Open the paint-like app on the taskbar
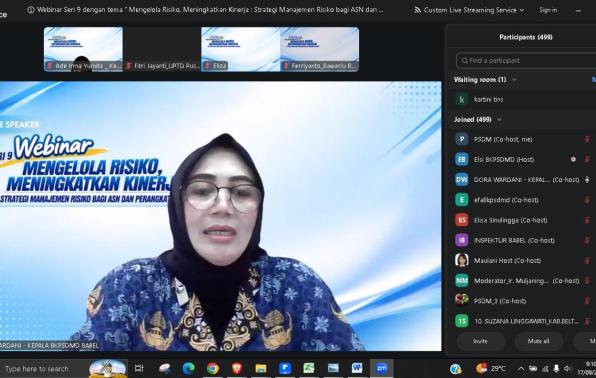This screenshot has height=378, width=596. pyautogui.click(x=165, y=368)
